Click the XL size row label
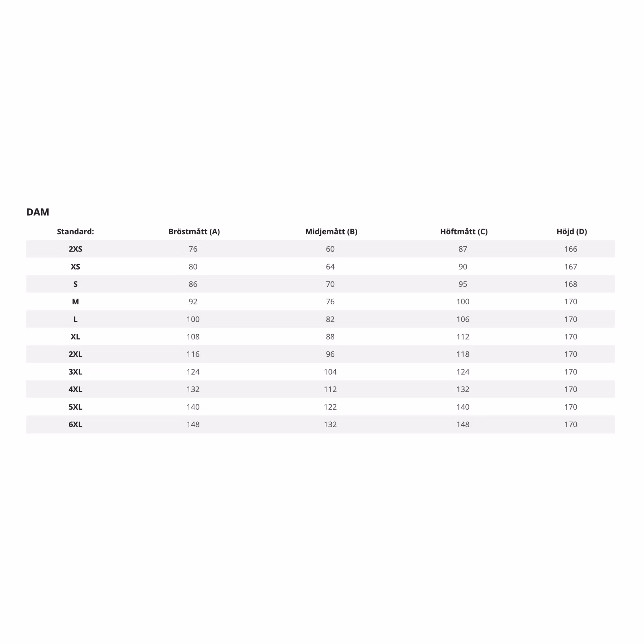 click(x=75, y=337)
